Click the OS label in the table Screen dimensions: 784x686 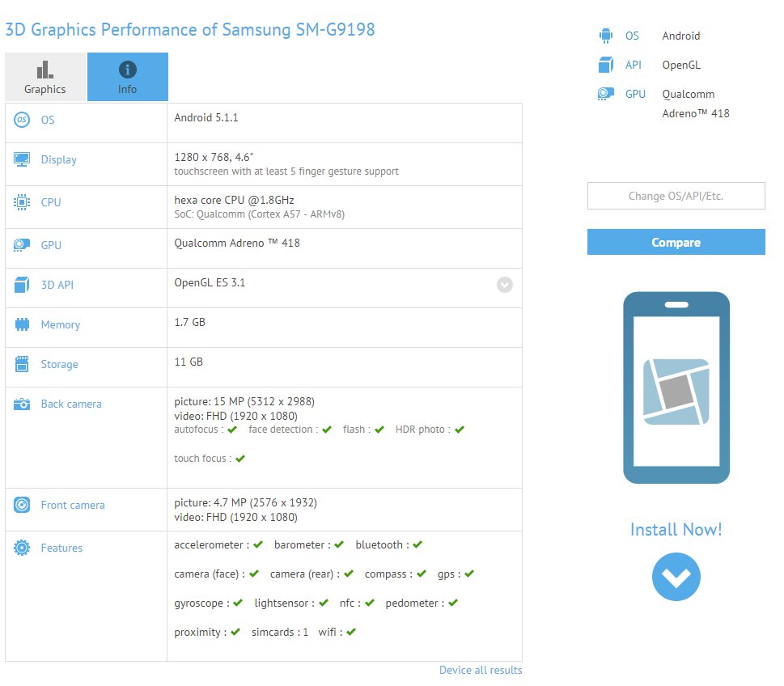tap(48, 120)
